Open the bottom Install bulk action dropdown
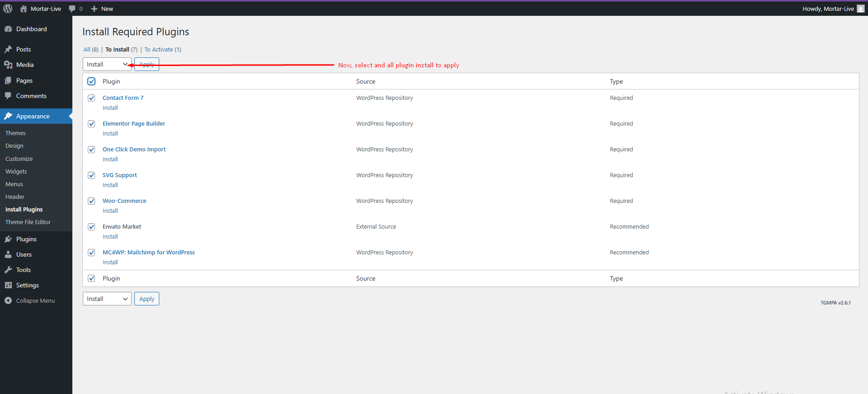The width and height of the screenshot is (868, 394). click(x=107, y=299)
